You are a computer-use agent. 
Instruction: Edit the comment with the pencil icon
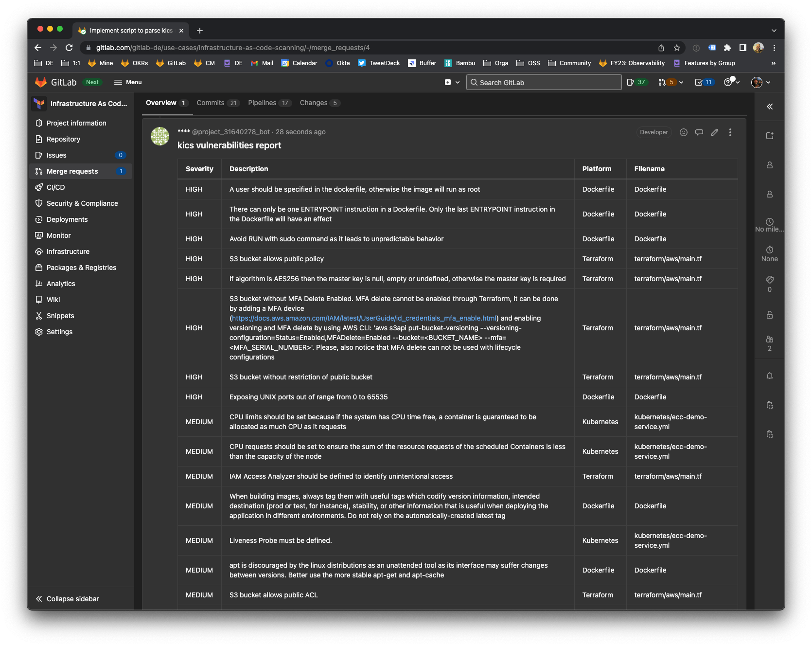(x=714, y=132)
